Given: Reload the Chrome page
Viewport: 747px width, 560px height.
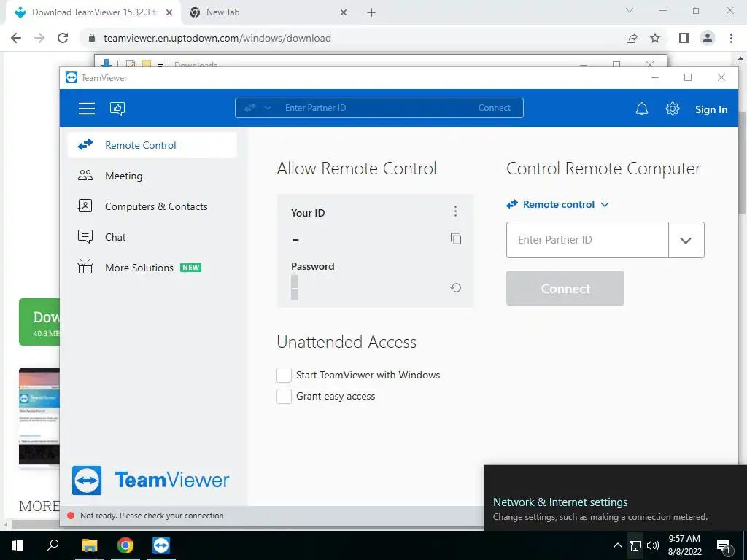Looking at the screenshot, I should [x=63, y=38].
